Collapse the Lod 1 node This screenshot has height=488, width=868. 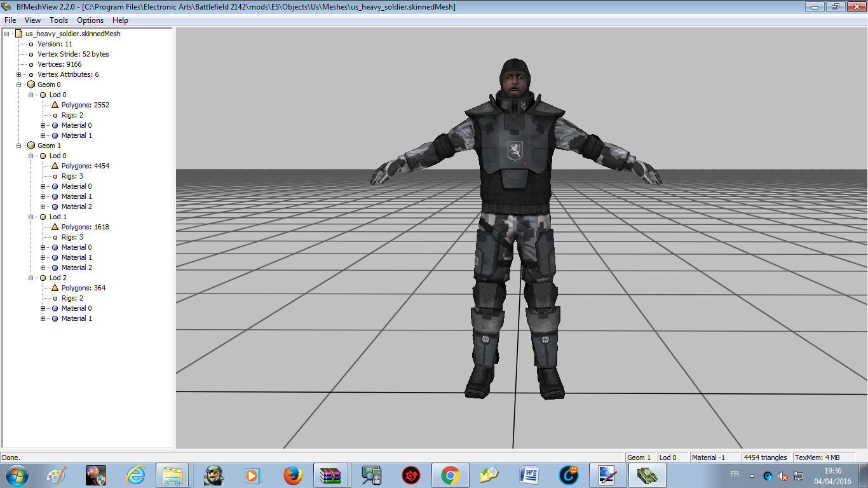tap(31, 217)
